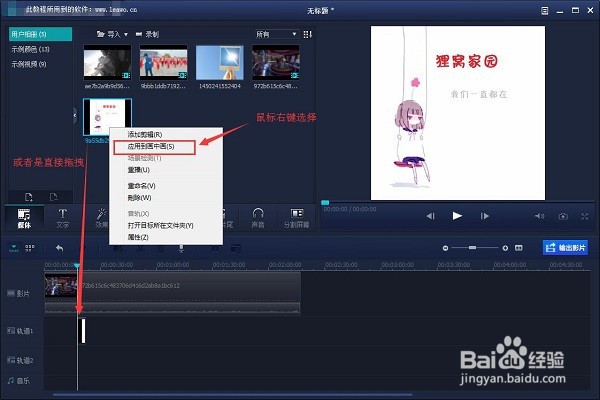Switch to the 文字 text tab
This screenshot has height=400, width=600.
point(63,218)
